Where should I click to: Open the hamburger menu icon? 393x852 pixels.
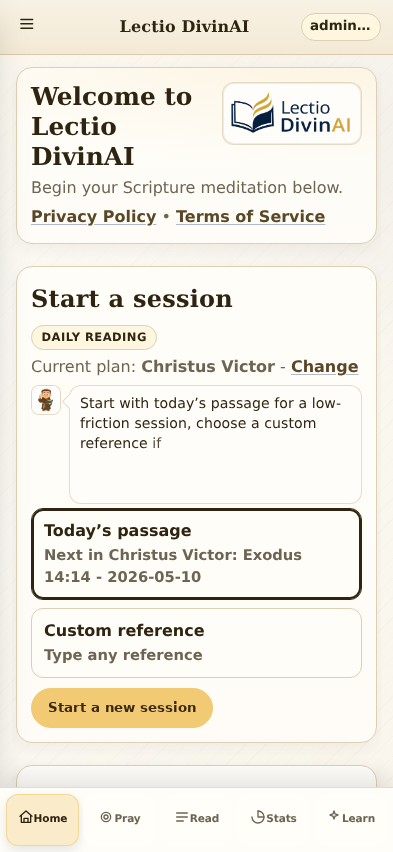[27, 24]
